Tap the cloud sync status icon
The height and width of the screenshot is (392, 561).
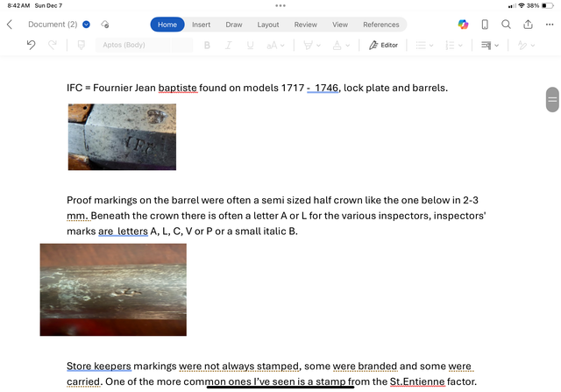pyautogui.click(x=105, y=25)
